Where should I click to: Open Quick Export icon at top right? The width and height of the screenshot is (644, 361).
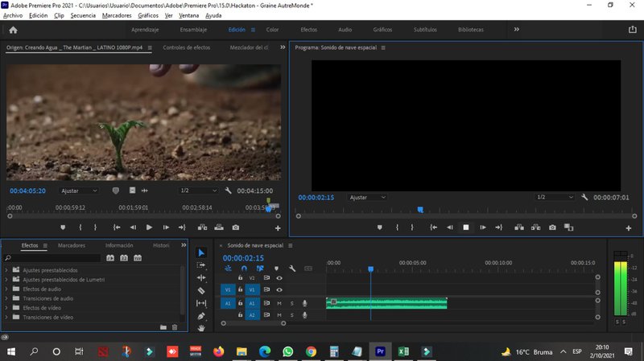632,30
